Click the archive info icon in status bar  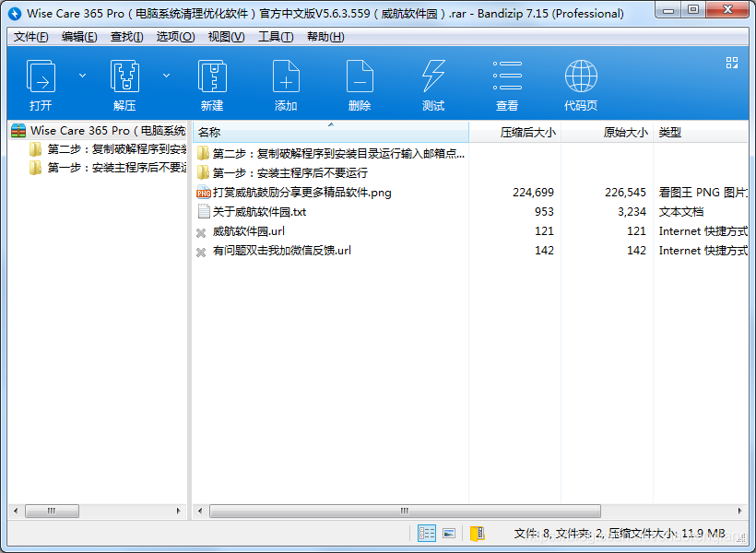(x=478, y=534)
